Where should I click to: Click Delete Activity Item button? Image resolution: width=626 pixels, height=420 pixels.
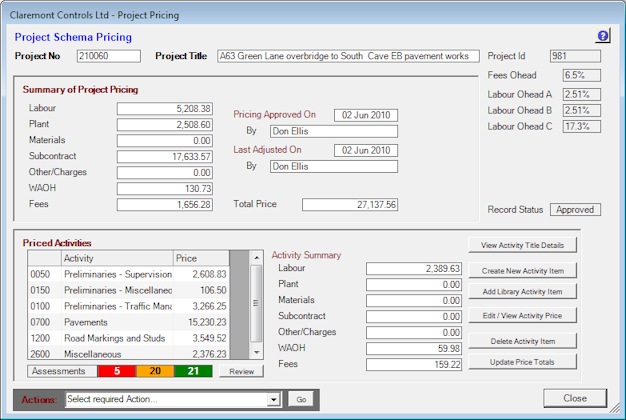pyautogui.click(x=522, y=341)
